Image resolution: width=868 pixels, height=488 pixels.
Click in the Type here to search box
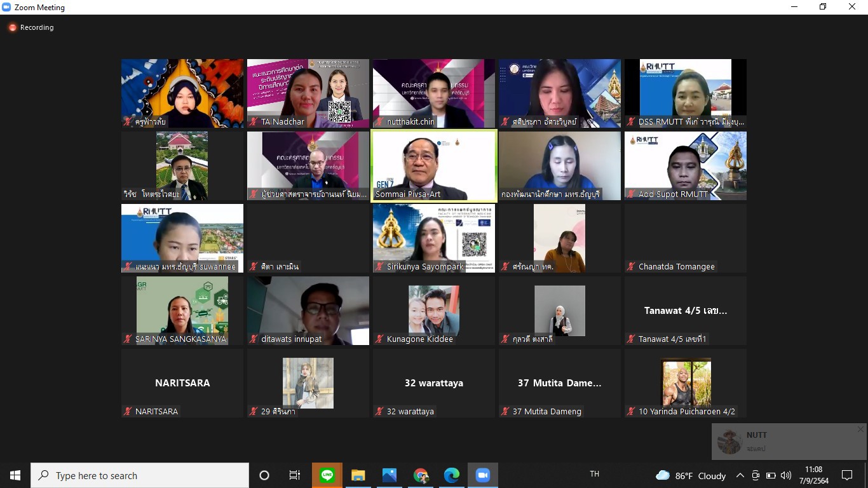(x=140, y=475)
